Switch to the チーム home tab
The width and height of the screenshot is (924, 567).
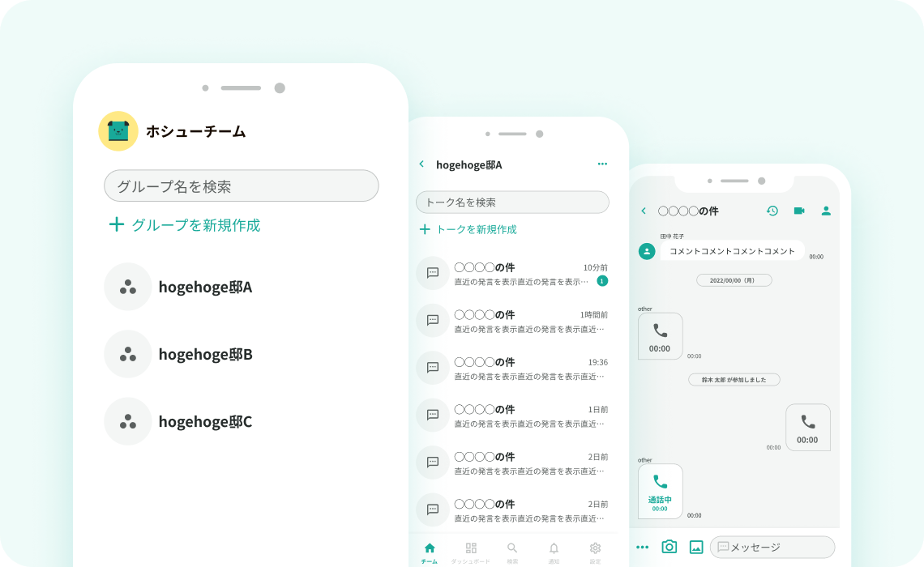[430, 552]
